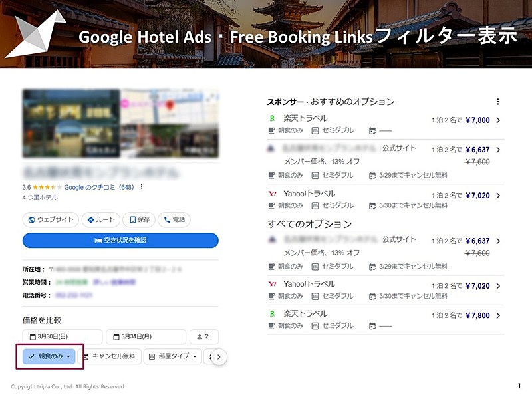Open the blurred hotel exterior photo
The image size is (532, 399).
(x=71, y=124)
